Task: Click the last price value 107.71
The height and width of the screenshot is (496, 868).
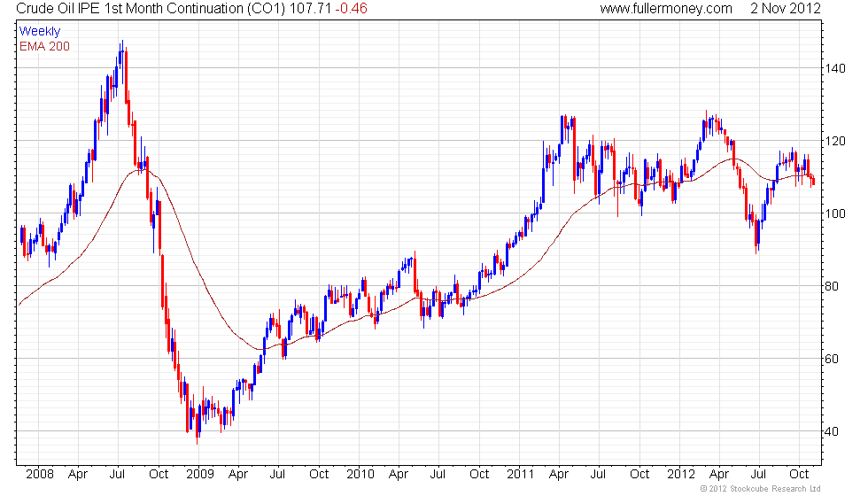Action: pyautogui.click(x=310, y=9)
